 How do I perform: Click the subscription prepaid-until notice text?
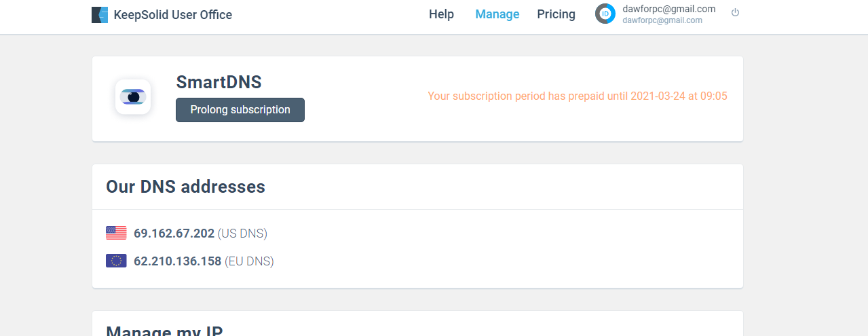tap(577, 96)
